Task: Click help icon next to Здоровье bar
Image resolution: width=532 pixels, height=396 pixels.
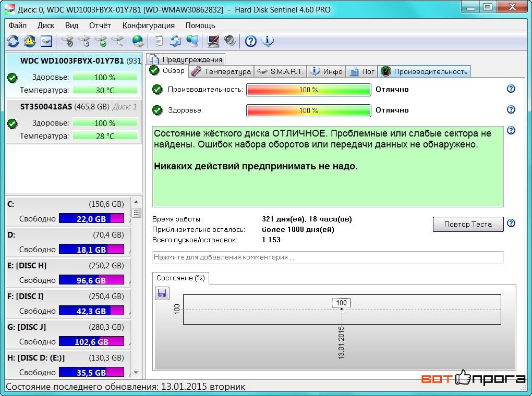Action: pyautogui.click(x=511, y=109)
